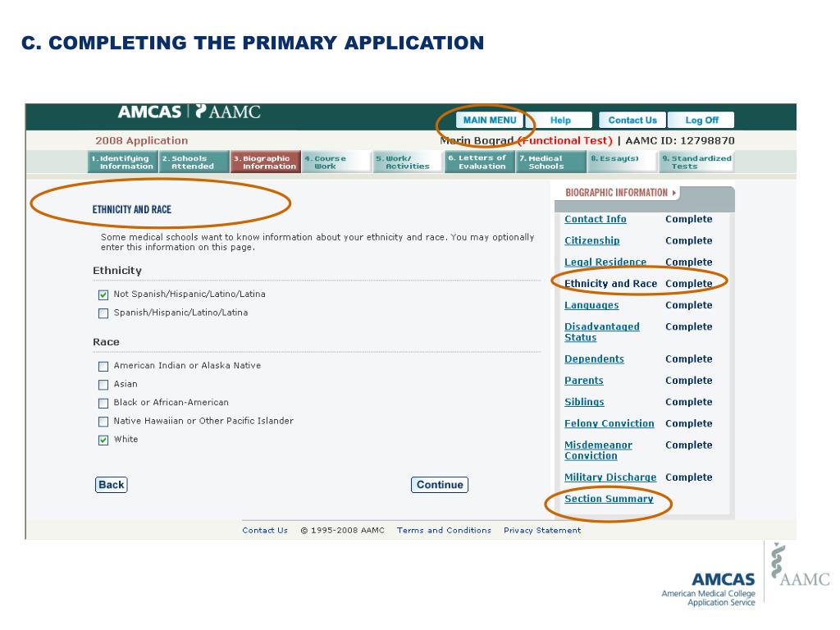The image size is (840, 630).
Task: Open the Misdemeanor Conviction link
Action: coord(598,450)
